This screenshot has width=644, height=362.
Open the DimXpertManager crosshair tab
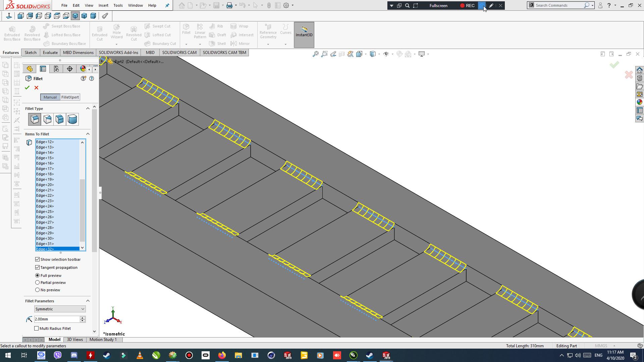[x=70, y=69]
